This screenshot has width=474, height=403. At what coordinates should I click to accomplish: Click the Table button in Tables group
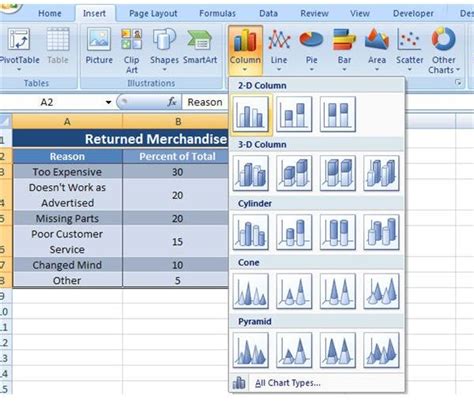point(58,46)
